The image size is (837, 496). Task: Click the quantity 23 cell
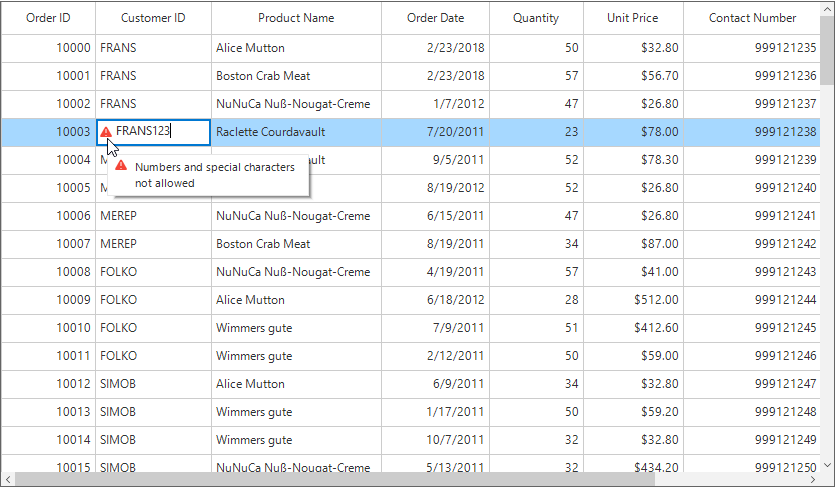(536, 132)
